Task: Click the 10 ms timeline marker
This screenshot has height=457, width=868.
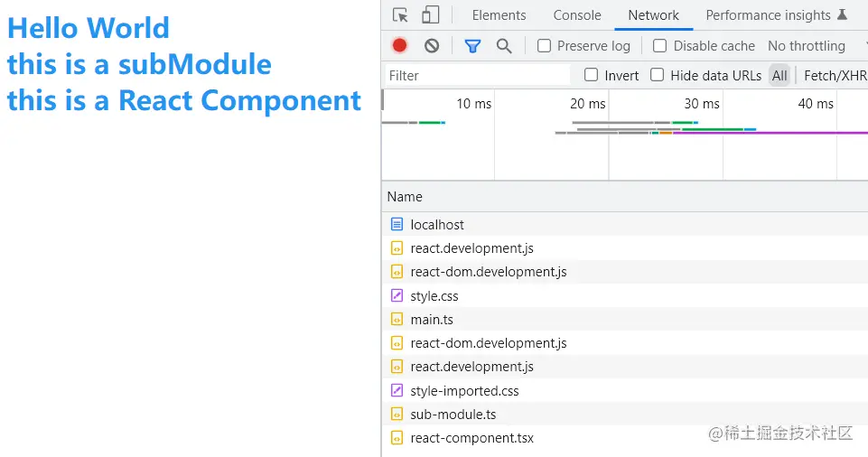Action: coord(474,104)
